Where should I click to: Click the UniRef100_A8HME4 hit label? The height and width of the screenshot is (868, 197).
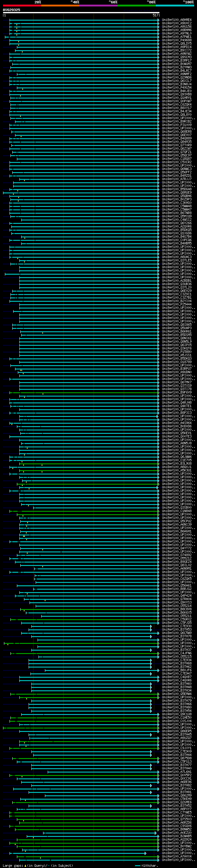pyautogui.click(x=177, y=20)
